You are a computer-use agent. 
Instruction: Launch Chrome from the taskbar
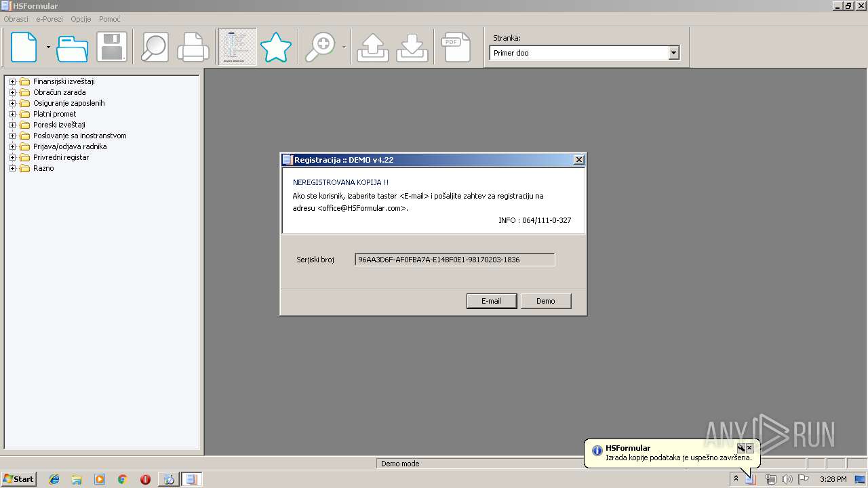point(122,479)
